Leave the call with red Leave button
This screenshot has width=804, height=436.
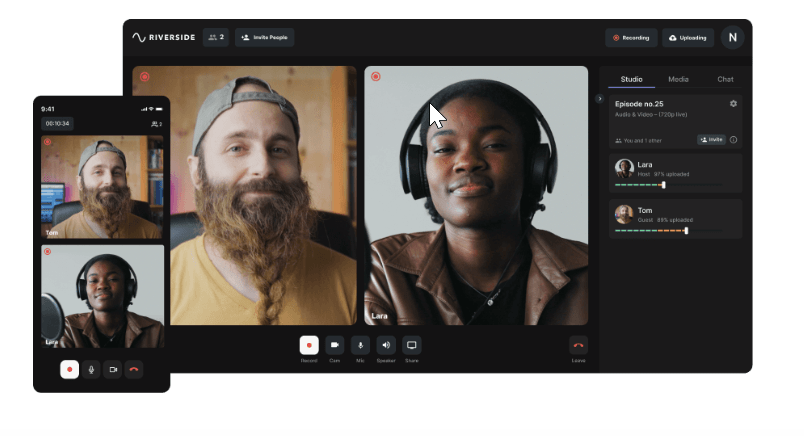(578, 345)
